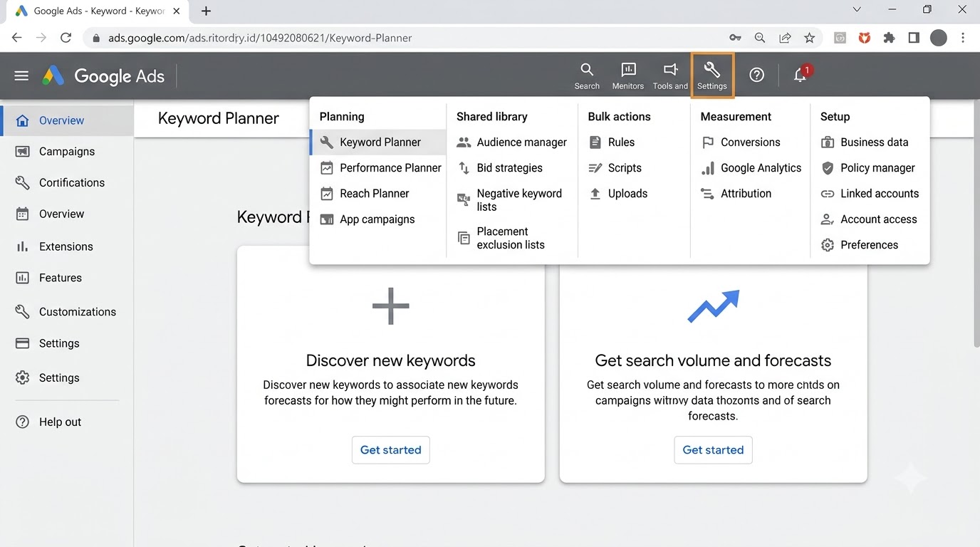The width and height of the screenshot is (980, 547).
Task: Open Customizations in the sidebar
Action: pyautogui.click(x=67, y=312)
